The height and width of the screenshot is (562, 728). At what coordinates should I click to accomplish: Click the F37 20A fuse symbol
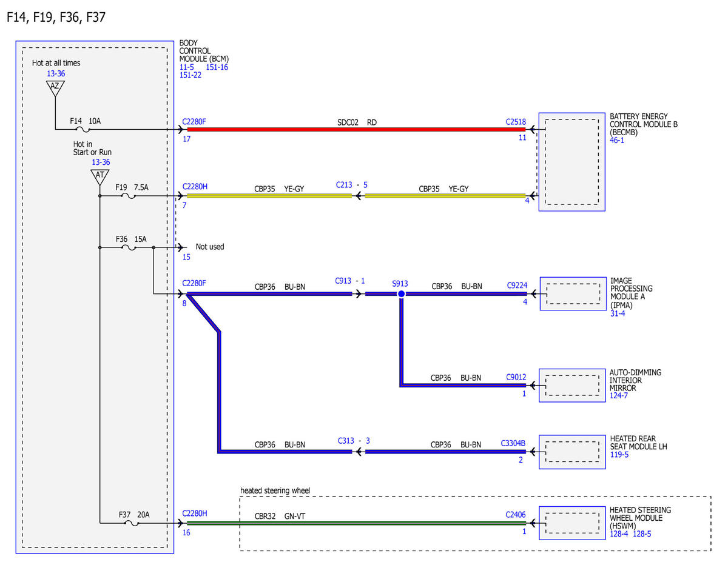pyautogui.click(x=132, y=523)
